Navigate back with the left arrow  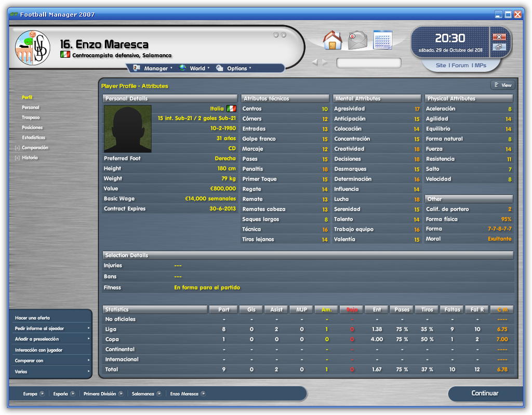(315, 62)
